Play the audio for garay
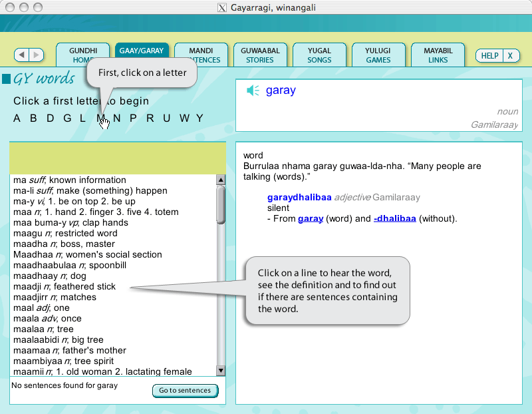 [x=253, y=91]
